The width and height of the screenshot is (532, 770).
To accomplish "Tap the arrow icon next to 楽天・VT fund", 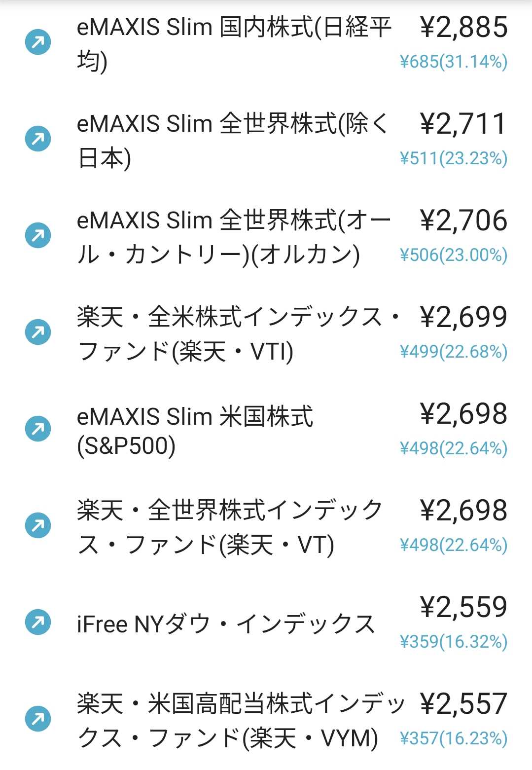I will [38, 526].
